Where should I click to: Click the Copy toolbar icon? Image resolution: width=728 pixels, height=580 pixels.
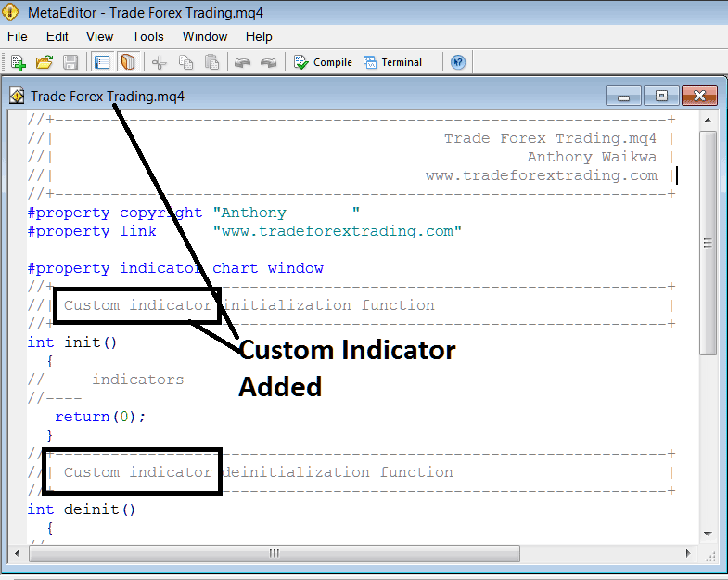(x=185, y=62)
